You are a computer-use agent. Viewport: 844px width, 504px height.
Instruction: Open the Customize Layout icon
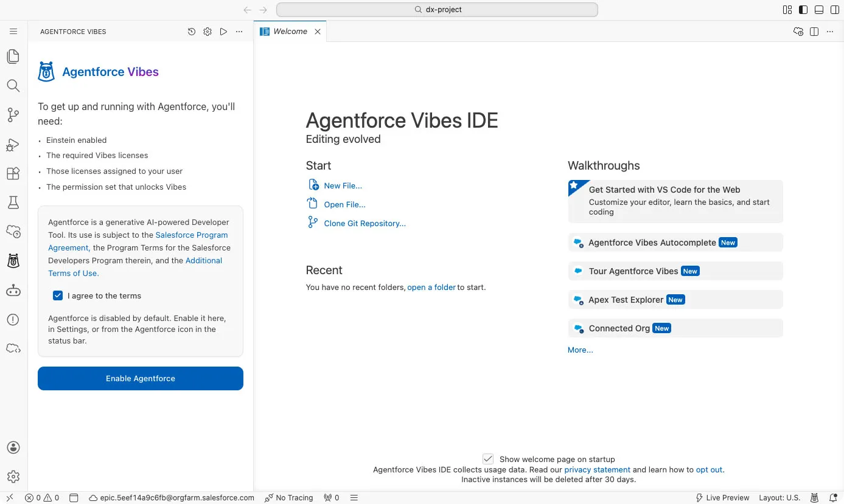pyautogui.click(x=787, y=10)
